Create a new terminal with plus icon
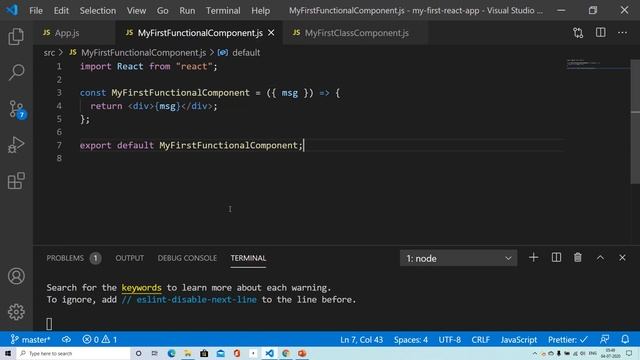640x360 pixels. 533,258
